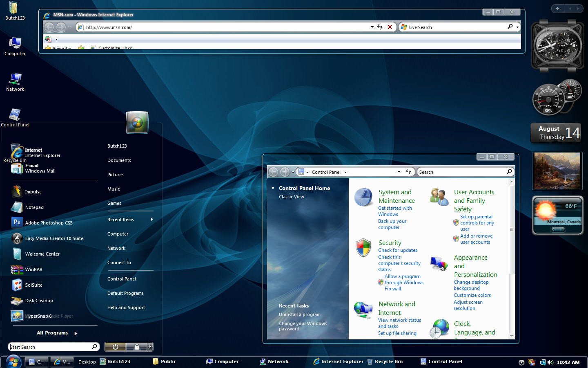The height and width of the screenshot is (368, 588).
Task: Open Live Search provider dropdown arrow
Action: click(517, 27)
